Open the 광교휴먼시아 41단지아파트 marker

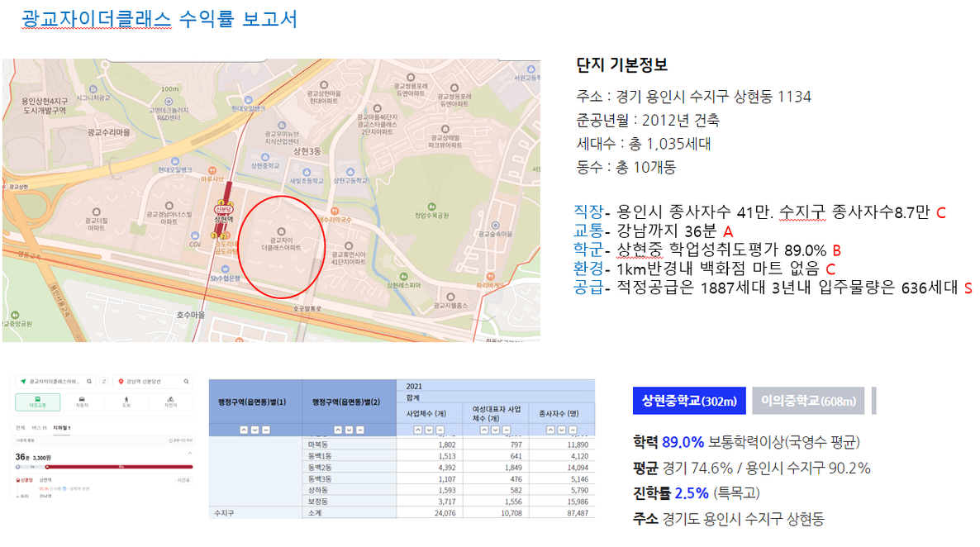coord(349,245)
